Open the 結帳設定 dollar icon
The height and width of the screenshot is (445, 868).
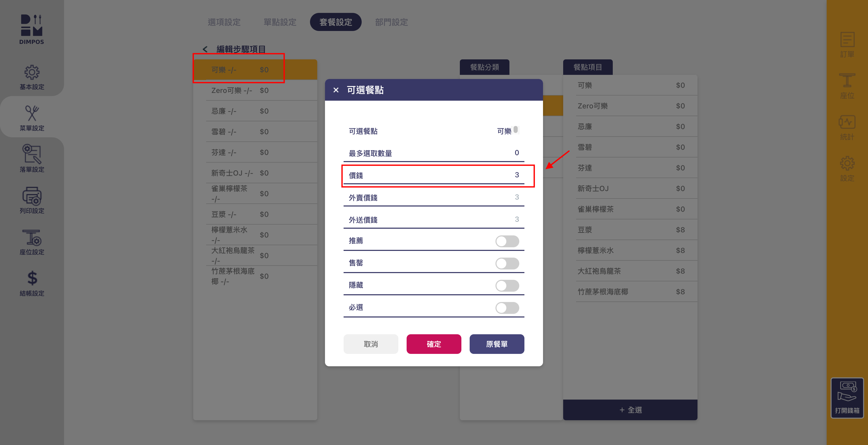(32, 278)
